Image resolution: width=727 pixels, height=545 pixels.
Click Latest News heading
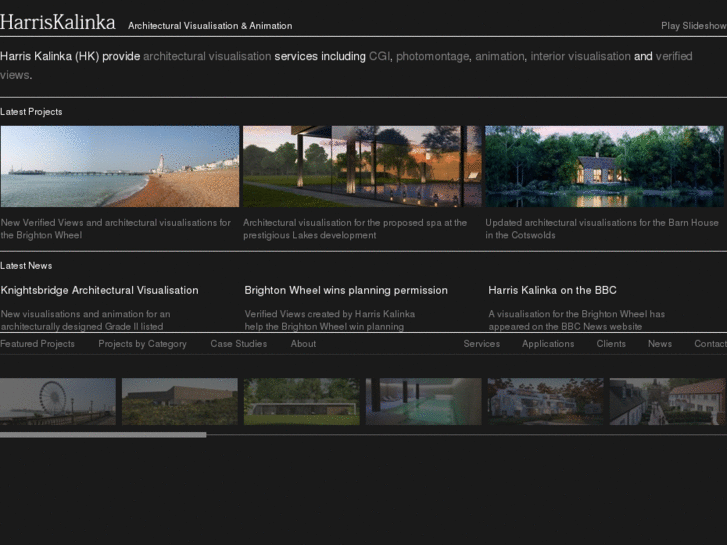26,266
